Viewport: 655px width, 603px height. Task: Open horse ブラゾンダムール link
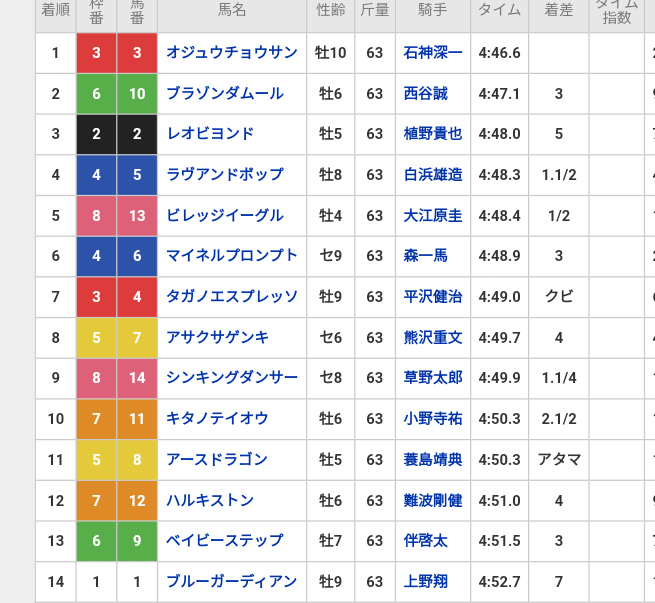pos(225,94)
